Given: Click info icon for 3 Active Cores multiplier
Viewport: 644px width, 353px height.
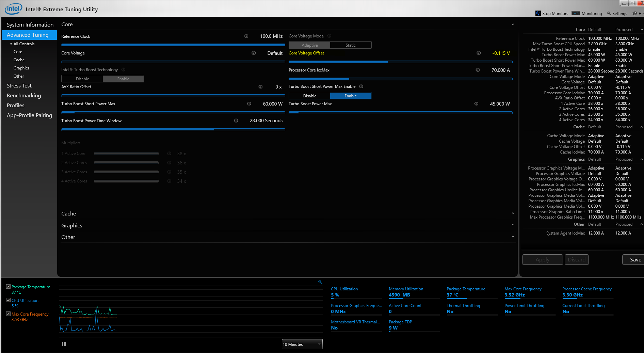Looking at the screenshot, I should click(x=169, y=172).
